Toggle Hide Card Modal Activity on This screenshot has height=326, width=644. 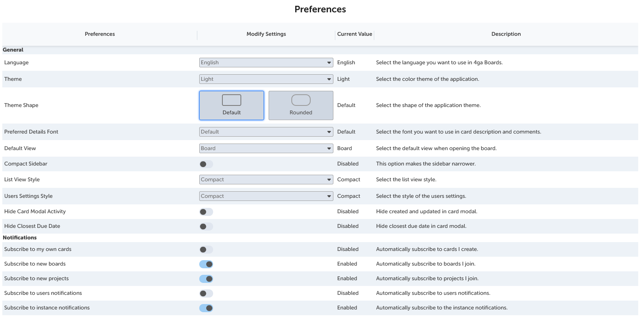[x=206, y=212]
